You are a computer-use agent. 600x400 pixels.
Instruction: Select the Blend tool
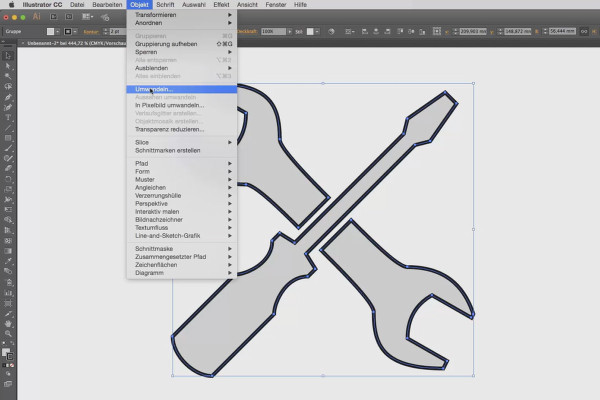pos(8,272)
